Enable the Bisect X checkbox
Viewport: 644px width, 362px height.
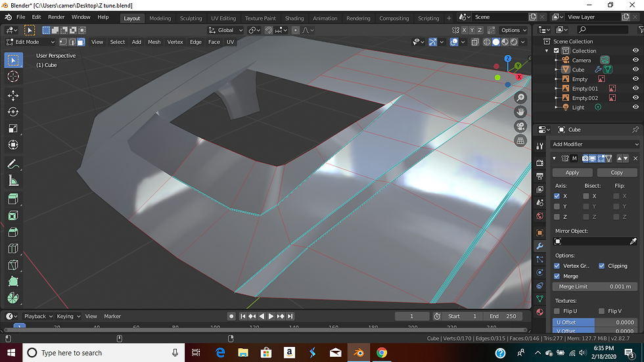tap(586, 196)
